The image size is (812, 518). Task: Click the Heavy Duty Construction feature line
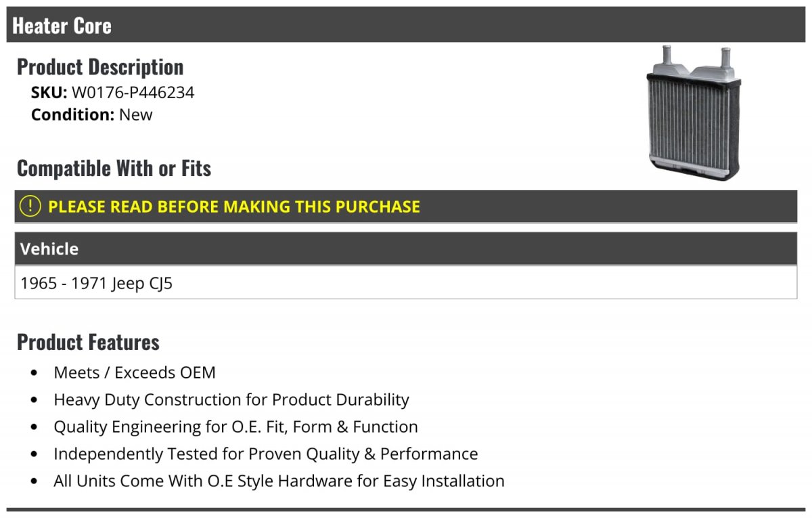coord(231,400)
